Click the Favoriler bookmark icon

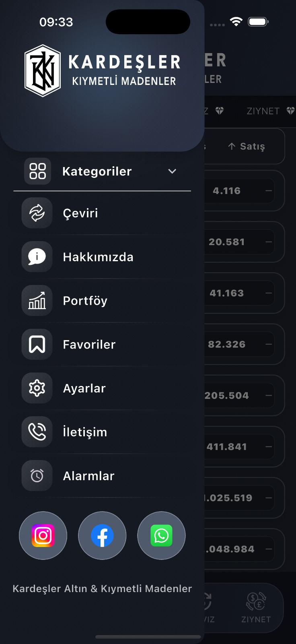click(x=37, y=345)
